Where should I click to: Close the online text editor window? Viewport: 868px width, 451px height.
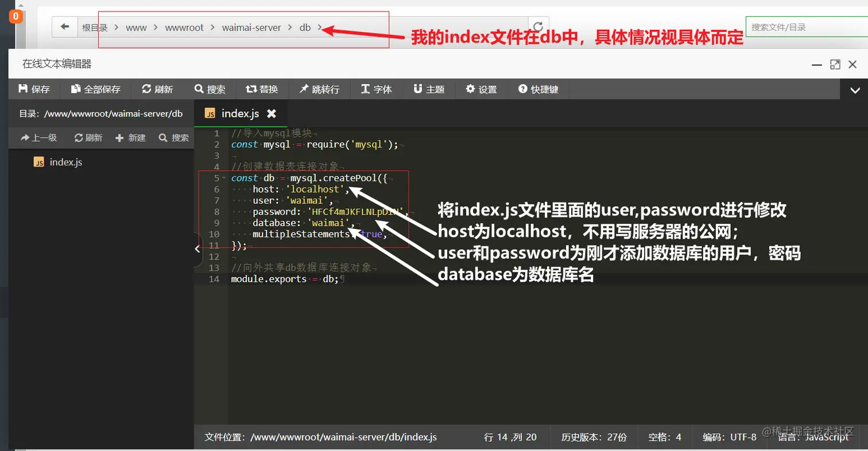854,65
